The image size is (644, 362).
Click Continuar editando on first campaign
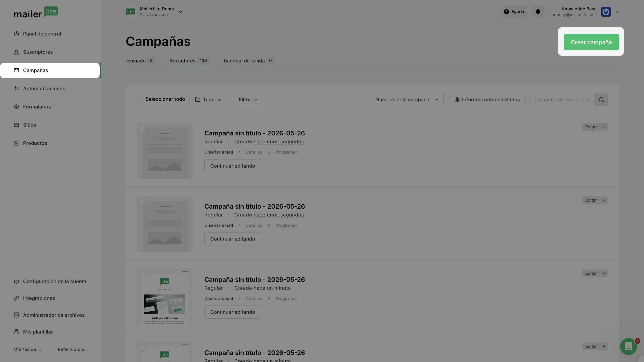coord(232,166)
